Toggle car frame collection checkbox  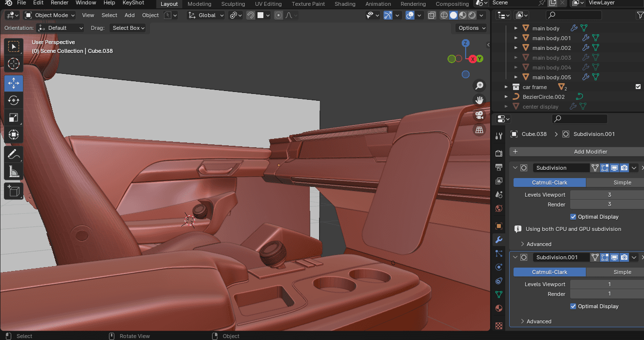click(638, 87)
